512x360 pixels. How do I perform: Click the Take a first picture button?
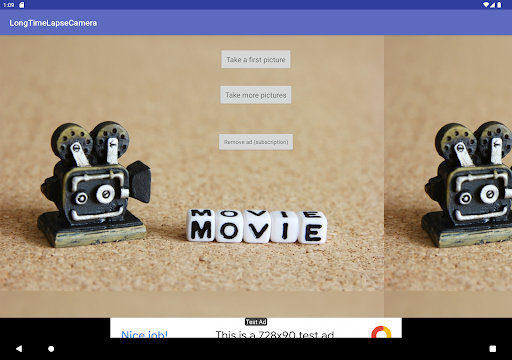256,59
